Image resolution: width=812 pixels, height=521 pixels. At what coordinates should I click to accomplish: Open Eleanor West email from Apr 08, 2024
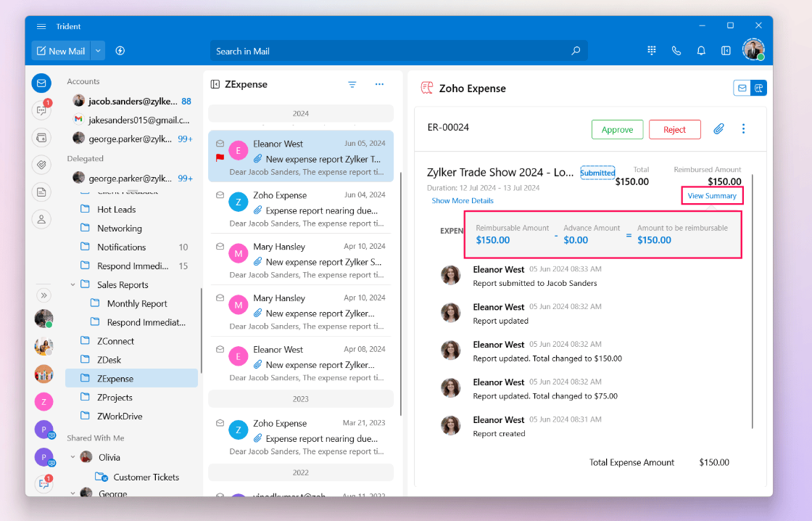(301, 362)
